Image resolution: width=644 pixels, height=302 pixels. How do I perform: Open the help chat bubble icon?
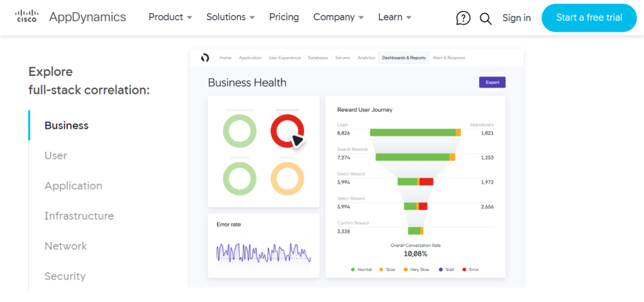pos(463,18)
